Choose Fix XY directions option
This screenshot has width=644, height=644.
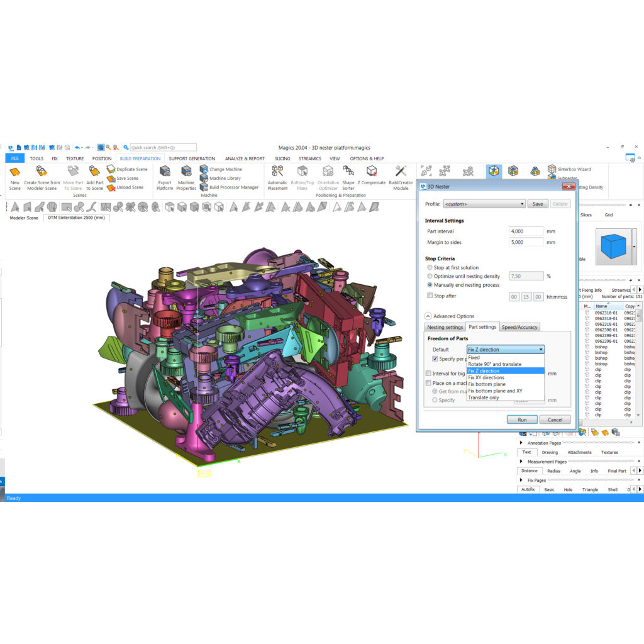[x=506, y=377]
